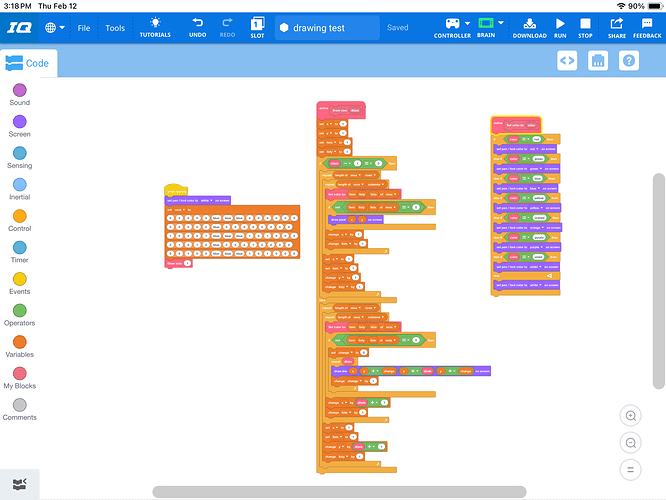Image resolution: width=666 pixels, height=500 pixels.
Task: Open the help question mark
Action: point(629,61)
